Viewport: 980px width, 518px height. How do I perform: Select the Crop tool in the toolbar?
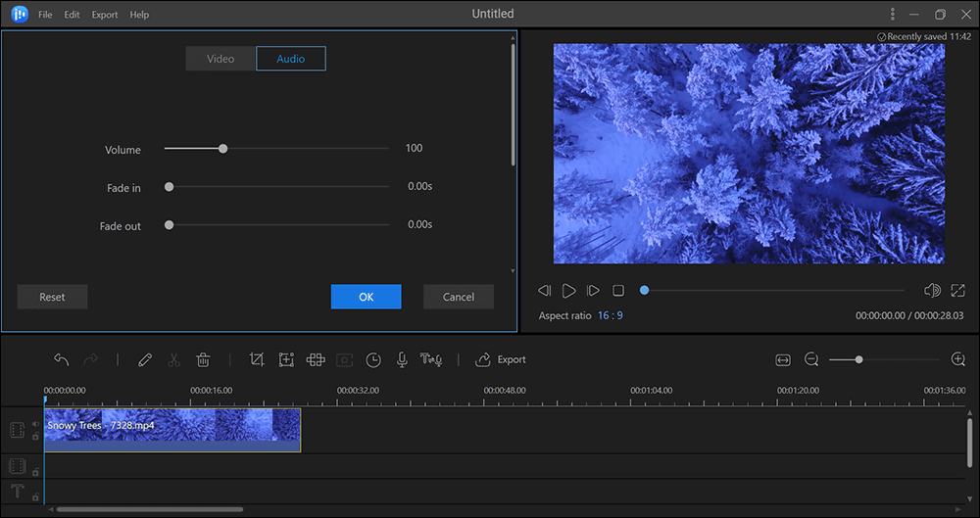click(x=257, y=359)
